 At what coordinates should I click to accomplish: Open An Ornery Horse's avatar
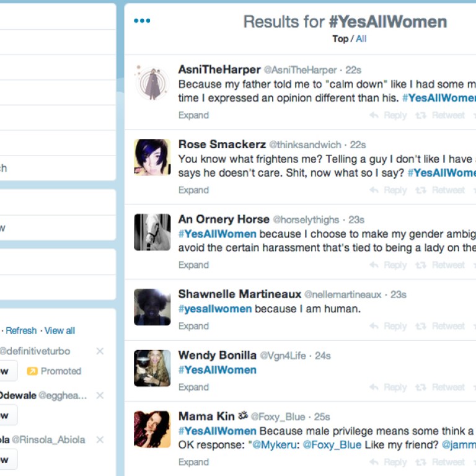152,232
